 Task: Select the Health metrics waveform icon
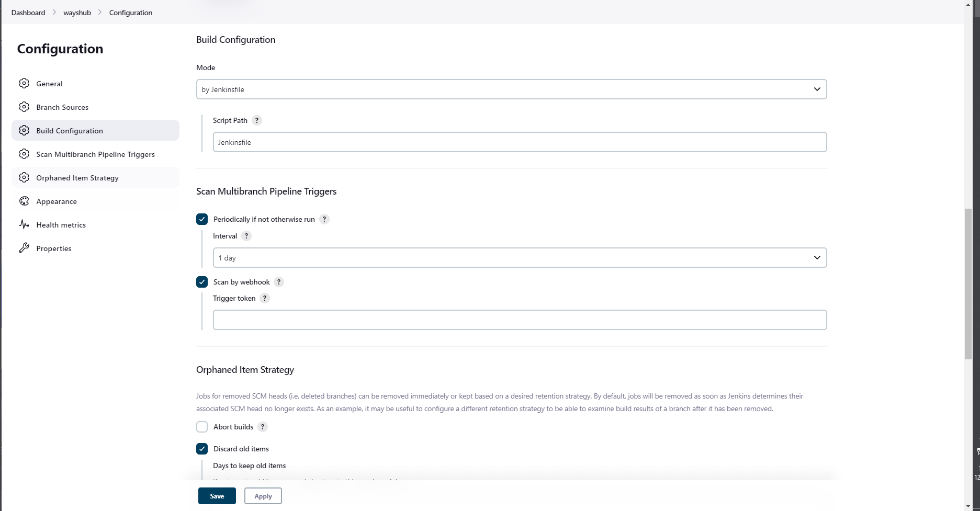24,224
